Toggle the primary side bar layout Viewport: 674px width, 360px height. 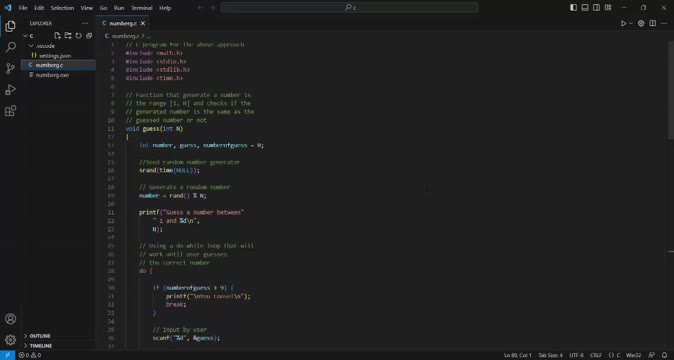point(573,8)
